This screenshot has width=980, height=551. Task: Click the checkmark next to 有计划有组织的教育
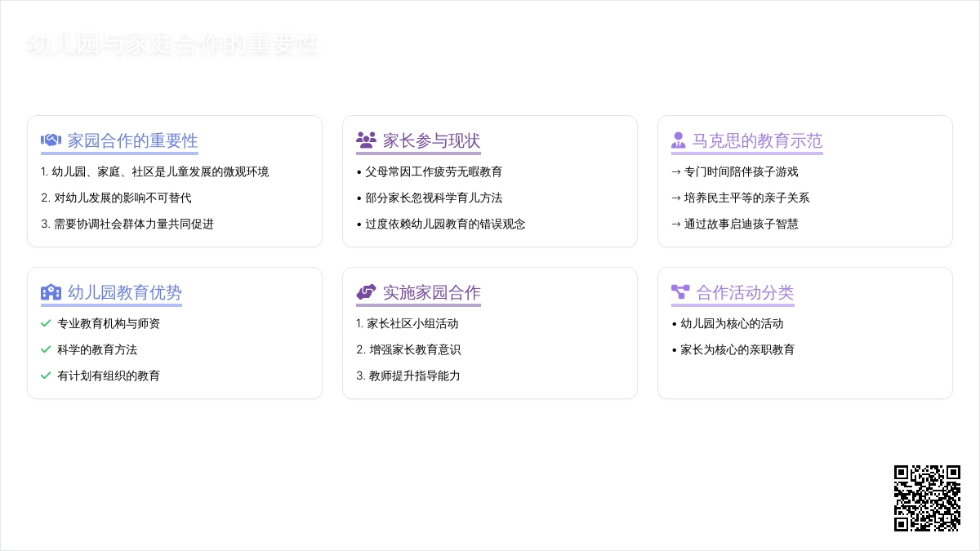47,375
